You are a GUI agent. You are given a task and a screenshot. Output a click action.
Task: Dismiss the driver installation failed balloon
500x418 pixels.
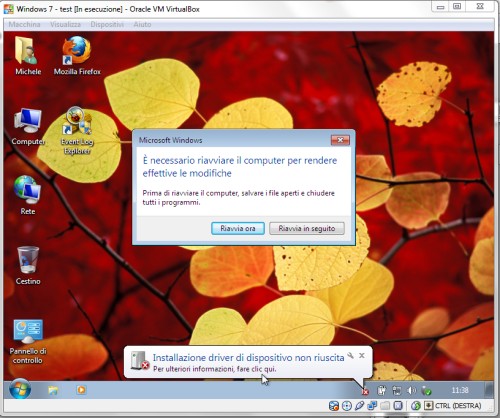(x=362, y=356)
